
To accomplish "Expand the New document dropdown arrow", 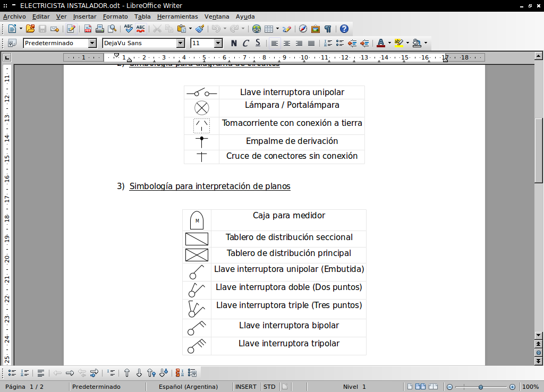I will [21, 29].
